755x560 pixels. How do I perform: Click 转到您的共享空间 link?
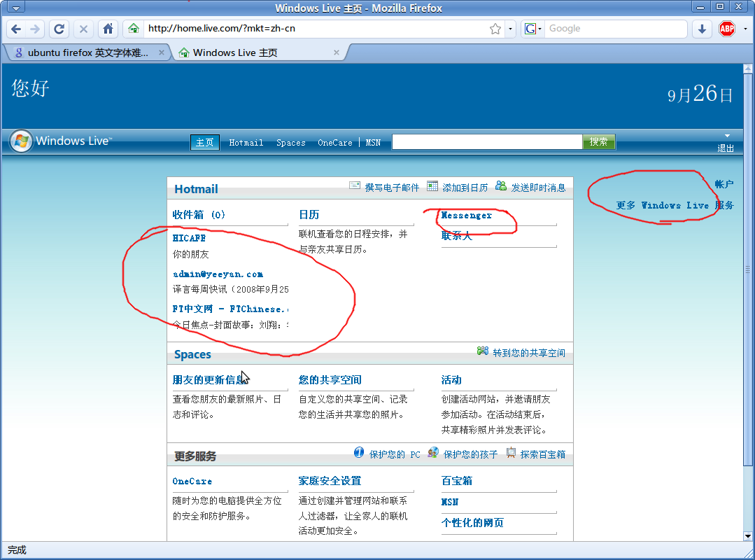(529, 353)
